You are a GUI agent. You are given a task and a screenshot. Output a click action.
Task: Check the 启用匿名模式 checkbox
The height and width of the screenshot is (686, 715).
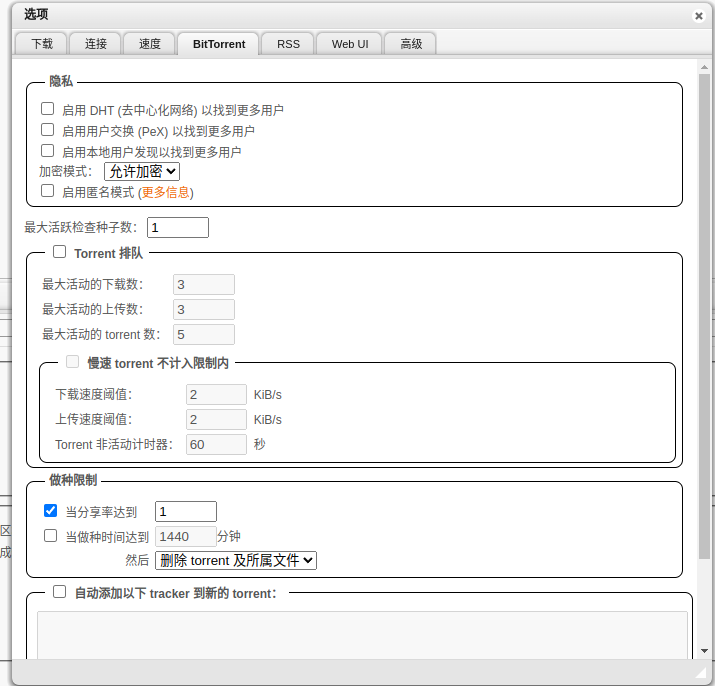click(x=47, y=191)
